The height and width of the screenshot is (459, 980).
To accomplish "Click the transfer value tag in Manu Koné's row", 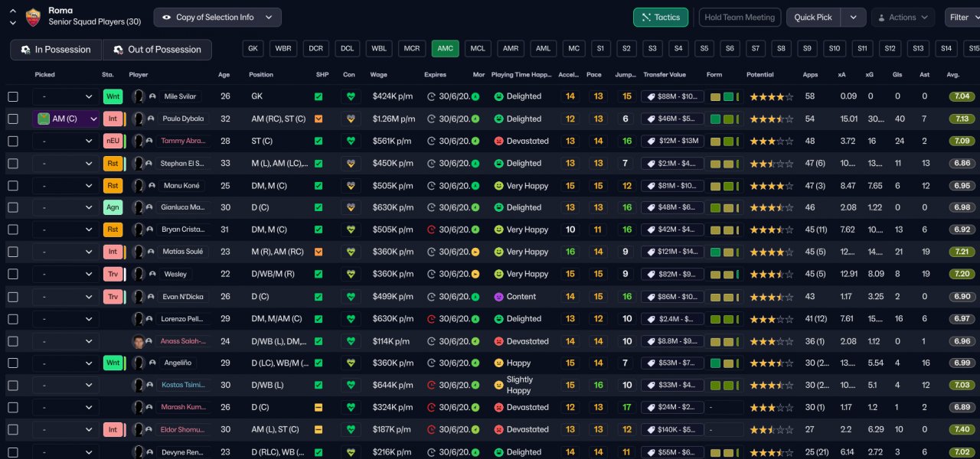I will pos(672,186).
